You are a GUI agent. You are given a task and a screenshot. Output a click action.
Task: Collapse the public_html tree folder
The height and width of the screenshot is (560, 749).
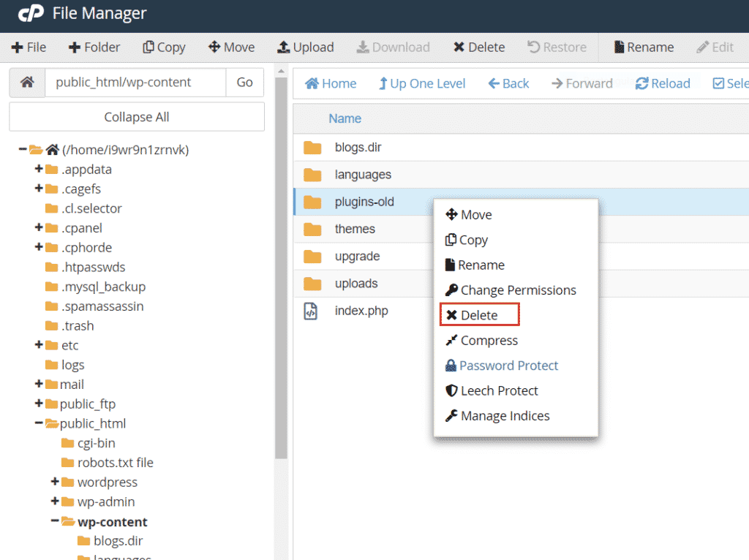[x=39, y=423]
